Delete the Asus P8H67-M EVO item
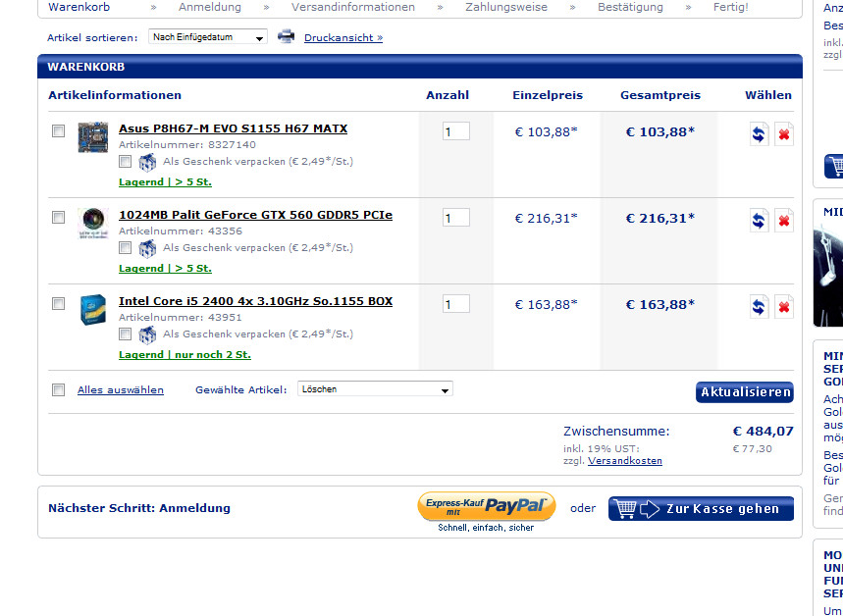 (784, 133)
